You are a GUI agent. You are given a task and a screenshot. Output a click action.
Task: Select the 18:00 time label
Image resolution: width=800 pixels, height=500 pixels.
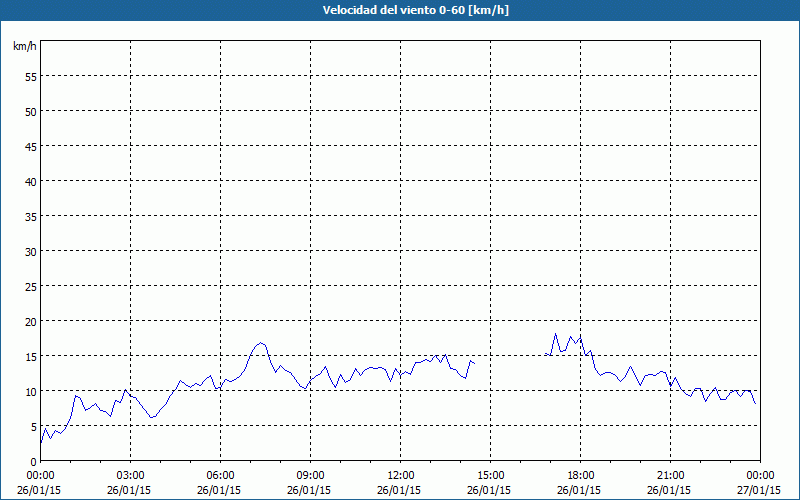[580, 474]
